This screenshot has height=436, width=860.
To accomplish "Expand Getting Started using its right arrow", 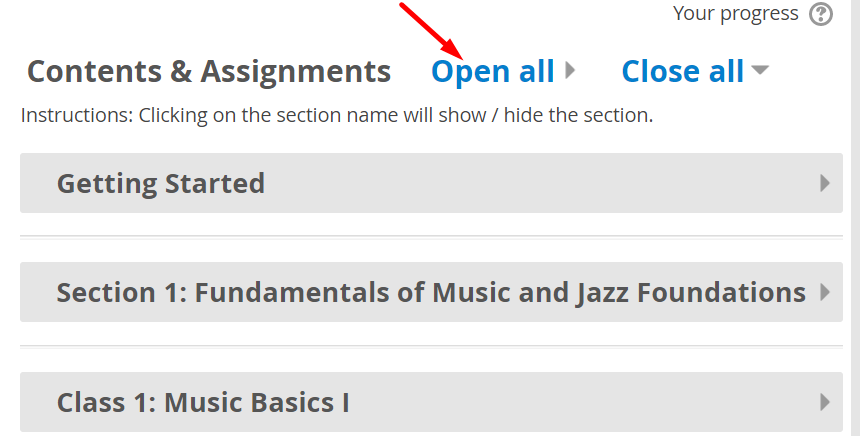I will tap(825, 183).
